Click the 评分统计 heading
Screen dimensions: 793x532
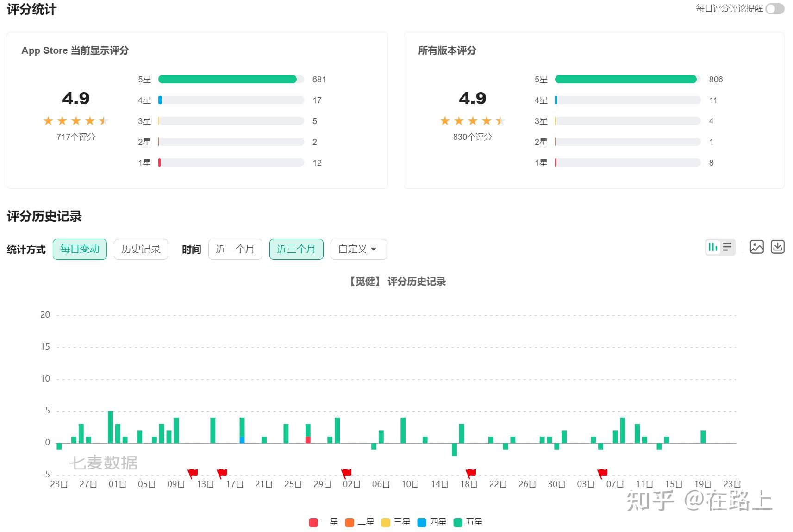click(x=32, y=9)
